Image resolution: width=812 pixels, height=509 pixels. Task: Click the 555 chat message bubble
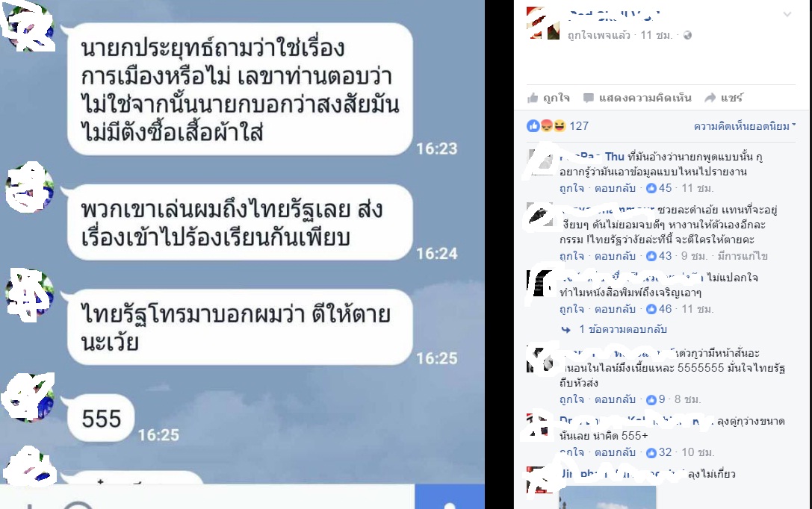click(x=101, y=419)
